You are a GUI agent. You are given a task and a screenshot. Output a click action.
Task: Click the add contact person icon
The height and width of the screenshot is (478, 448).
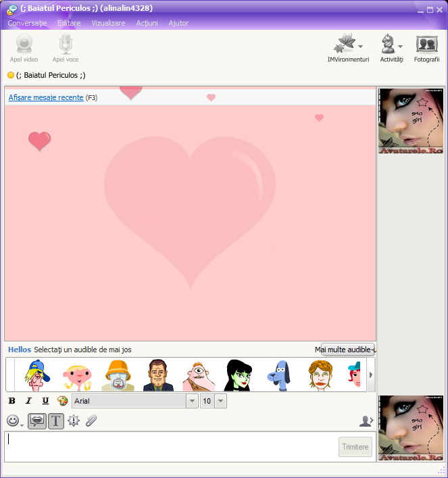pyautogui.click(x=366, y=421)
